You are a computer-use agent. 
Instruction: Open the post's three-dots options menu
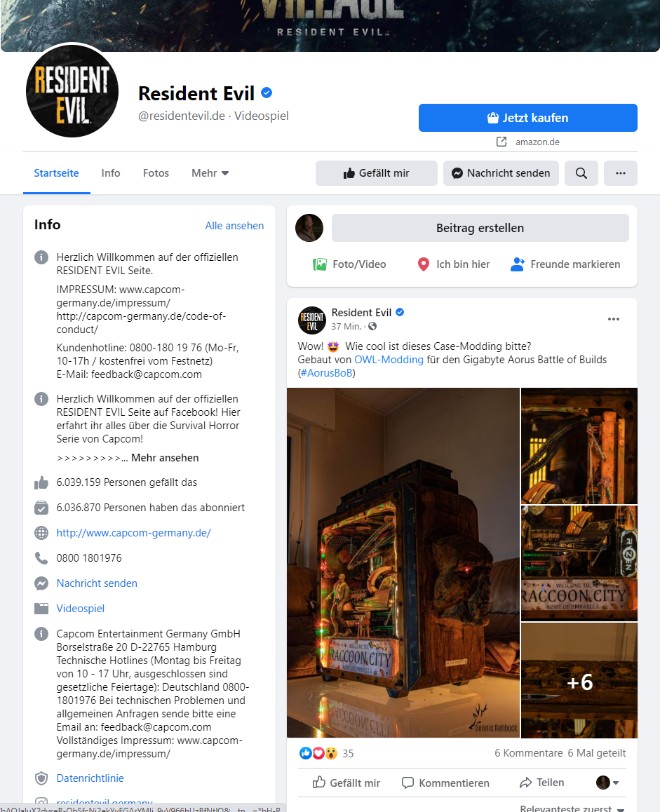tap(614, 319)
